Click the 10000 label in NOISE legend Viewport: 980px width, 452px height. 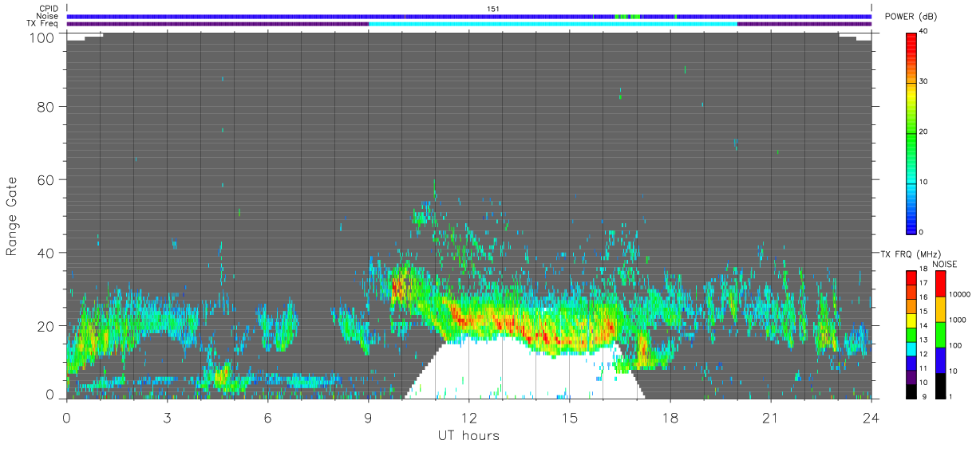[x=960, y=295]
